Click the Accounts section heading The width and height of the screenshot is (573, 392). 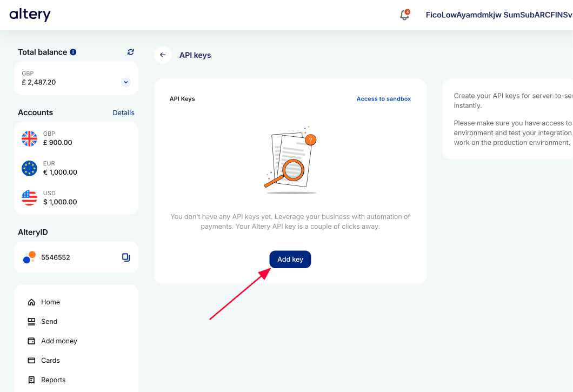36,112
